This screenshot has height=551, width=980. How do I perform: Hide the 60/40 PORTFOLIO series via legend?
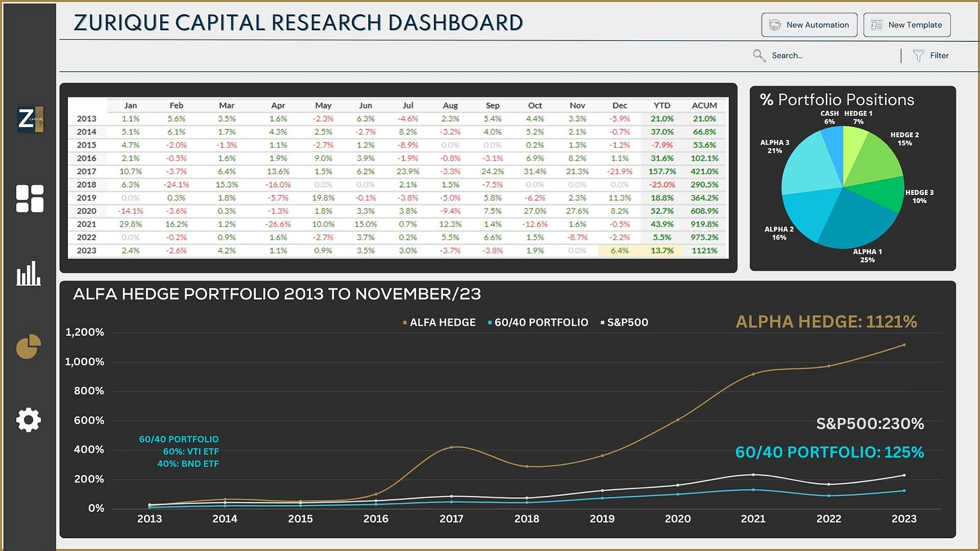pos(540,322)
